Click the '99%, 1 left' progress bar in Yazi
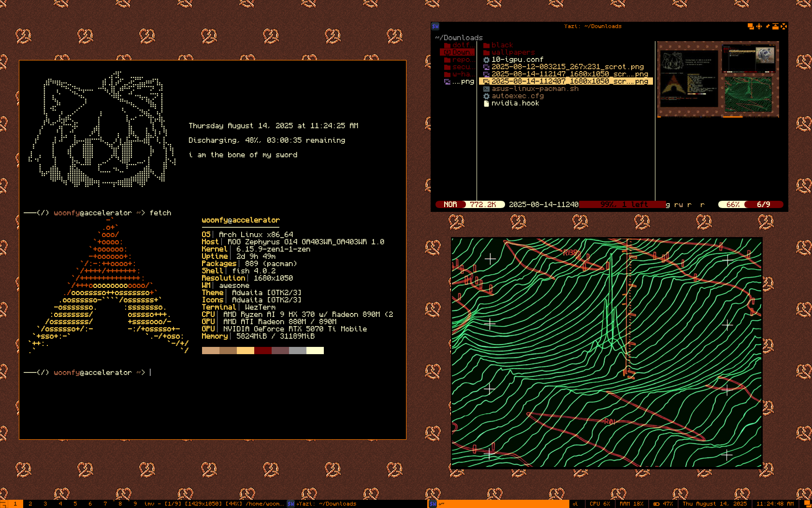Viewport: 812px width, 508px height. tap(622, 205)
